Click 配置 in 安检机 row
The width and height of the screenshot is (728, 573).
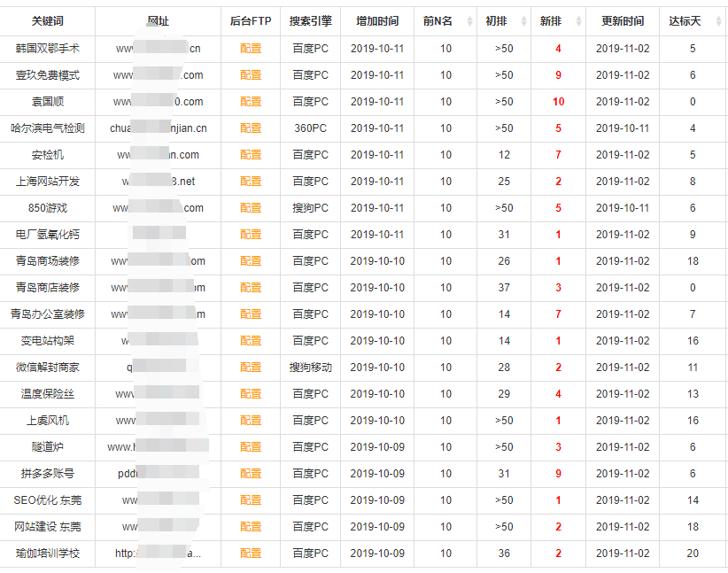(251, 155)
